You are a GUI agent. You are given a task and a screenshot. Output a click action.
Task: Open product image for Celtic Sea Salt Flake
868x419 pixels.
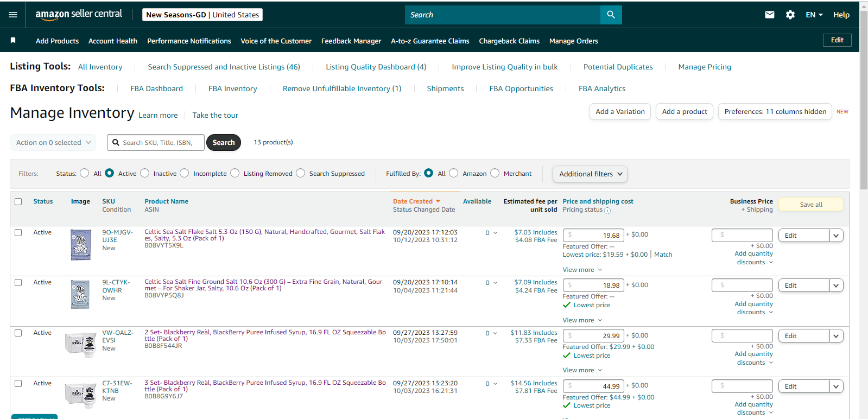81,245
